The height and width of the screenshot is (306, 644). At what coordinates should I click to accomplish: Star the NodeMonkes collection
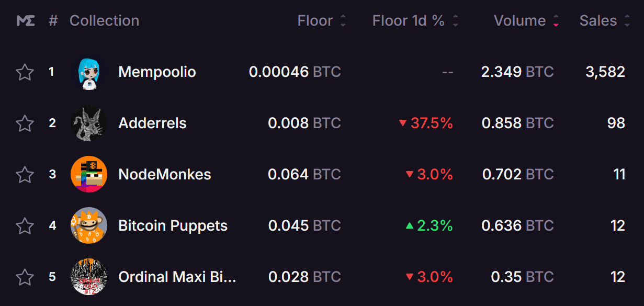[25, 174]
